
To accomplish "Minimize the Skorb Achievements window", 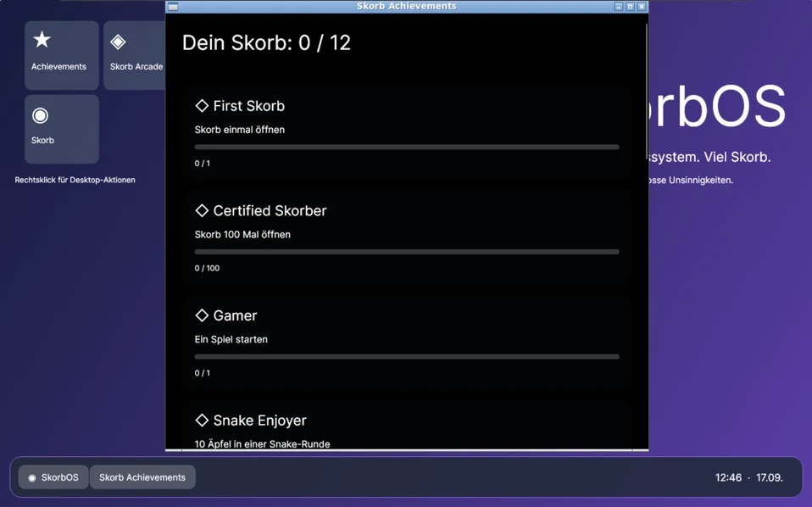I will tap(618, 7).
